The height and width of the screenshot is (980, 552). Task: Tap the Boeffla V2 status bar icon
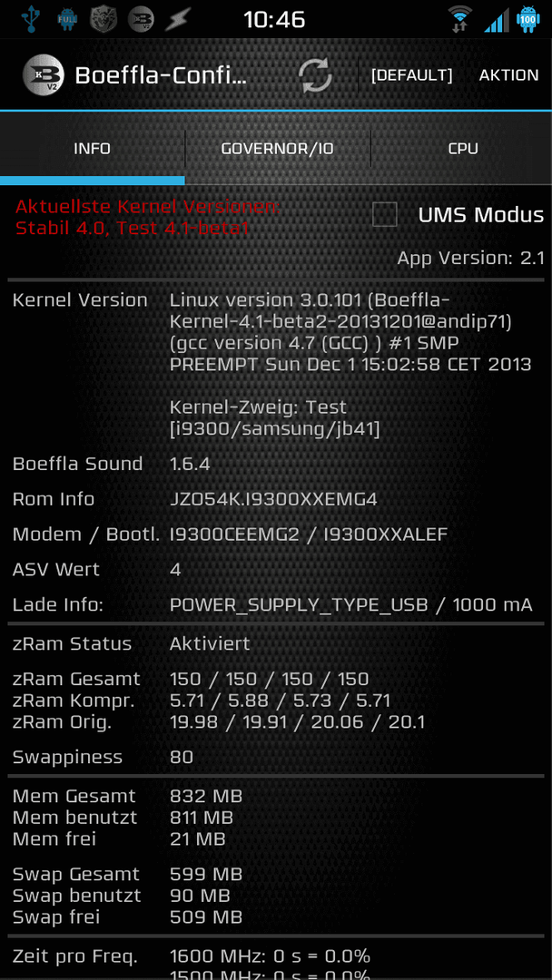click(x=142, y=19)
